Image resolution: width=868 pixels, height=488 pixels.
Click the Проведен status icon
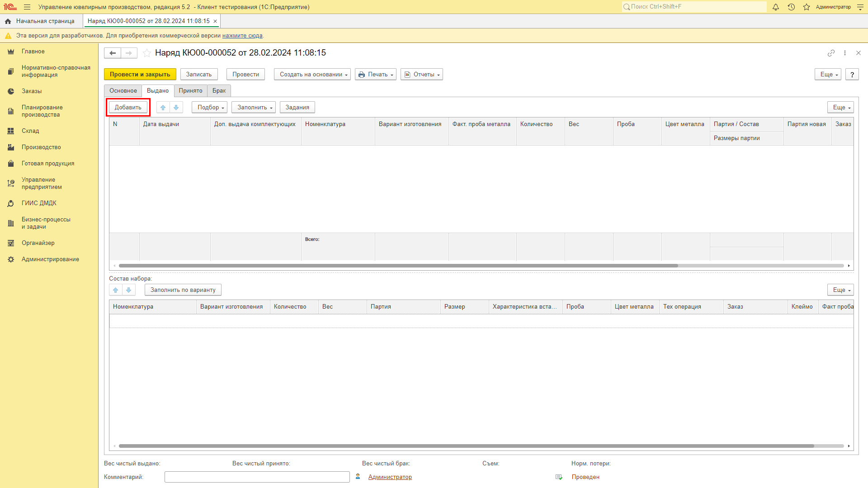(x=559, y=477)
